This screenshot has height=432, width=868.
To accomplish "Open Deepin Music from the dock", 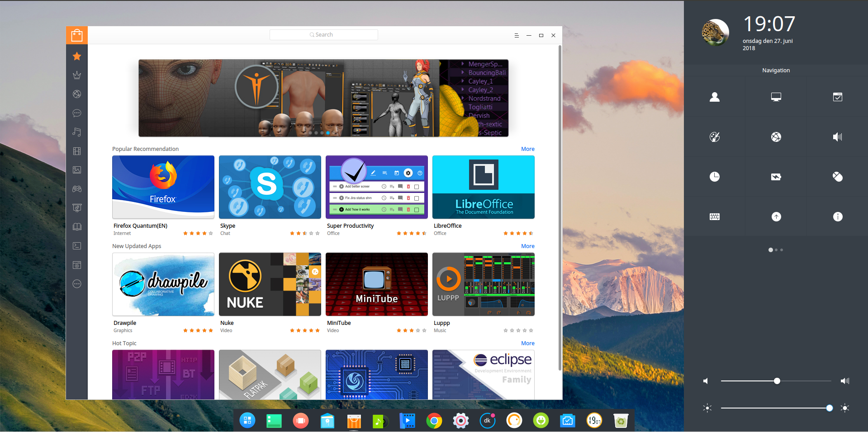I will (x=381, y=421).
